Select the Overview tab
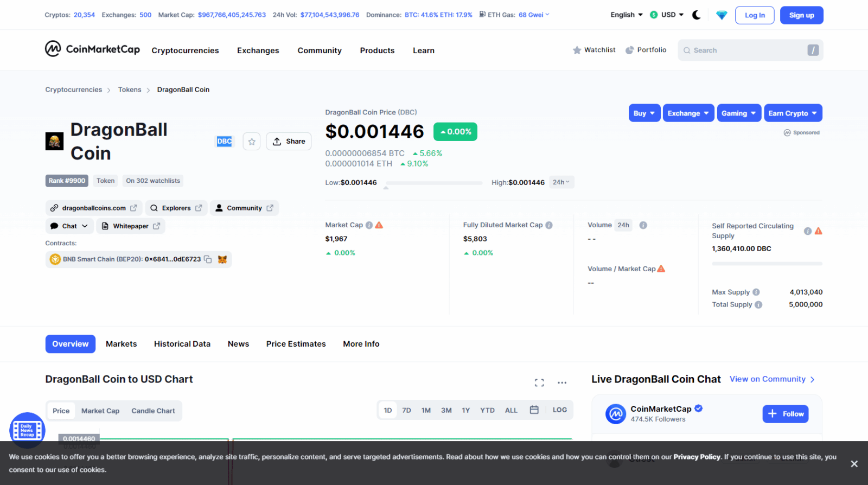 [x=71, y=344]
